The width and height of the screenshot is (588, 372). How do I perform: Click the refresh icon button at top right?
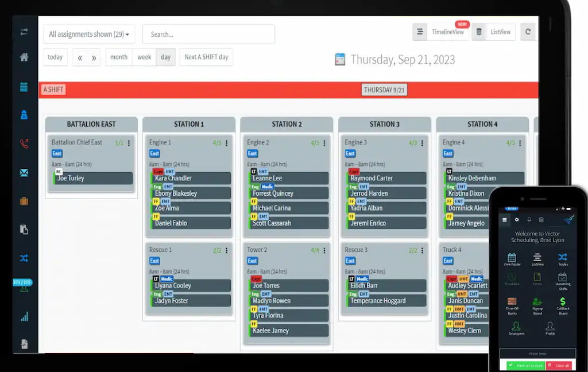[x=528, y=32]
